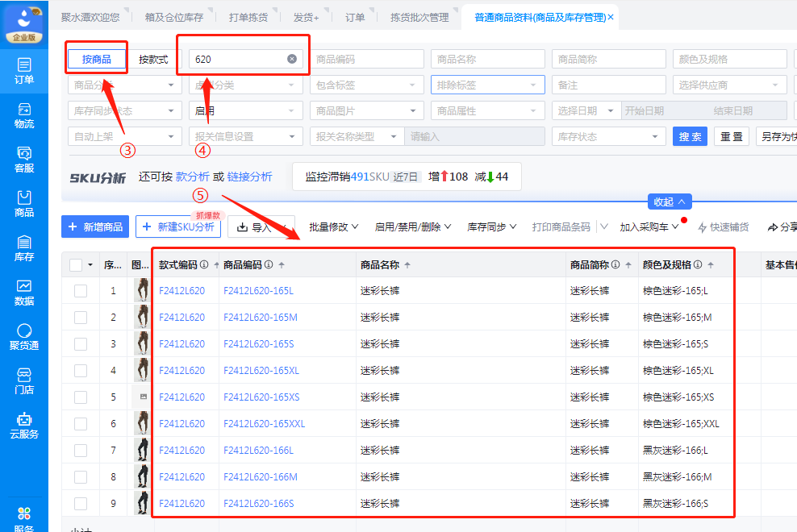797x532 pixels.
Task: Click the product thumbnail in row 7
Action: [141, 451]
